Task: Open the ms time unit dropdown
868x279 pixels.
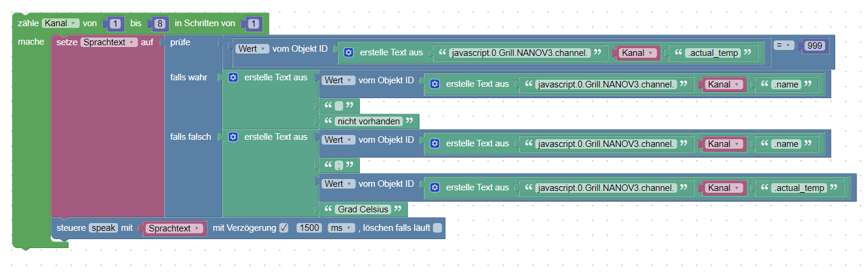Action: 341,228
